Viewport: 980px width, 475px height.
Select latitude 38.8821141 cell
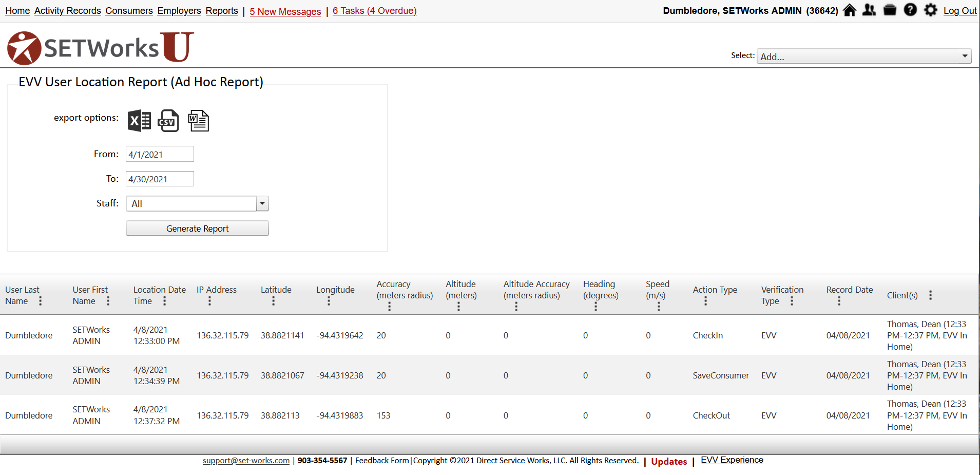[282, 335]
